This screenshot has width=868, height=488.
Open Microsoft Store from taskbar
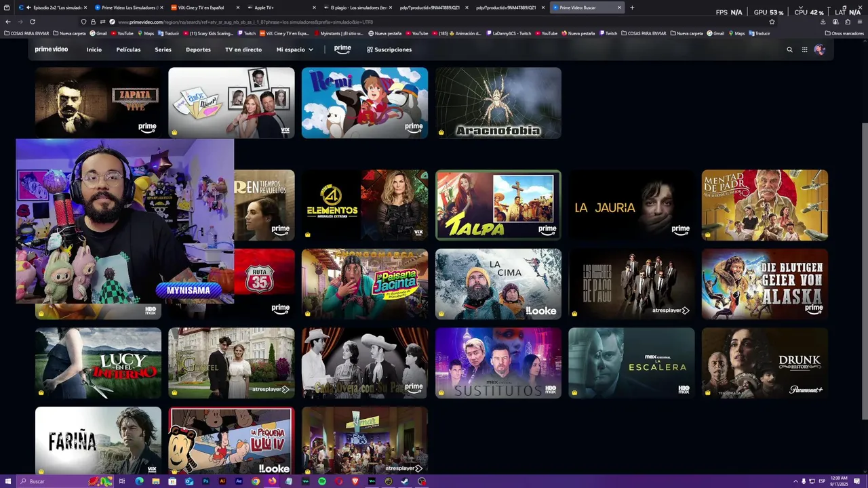pyautogui.click(x=172, y=481)
